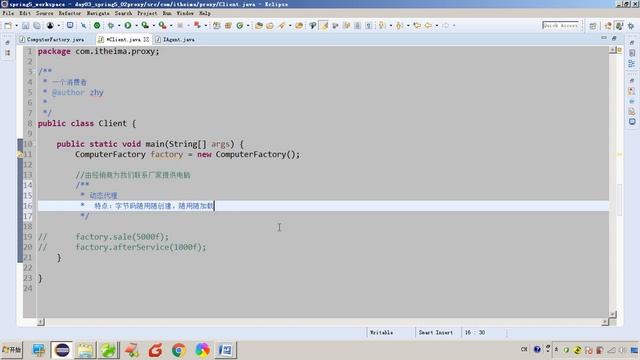Switch to the Java EE perspective icon
This screenshot has width=640, height=360.
pos(608,26)
